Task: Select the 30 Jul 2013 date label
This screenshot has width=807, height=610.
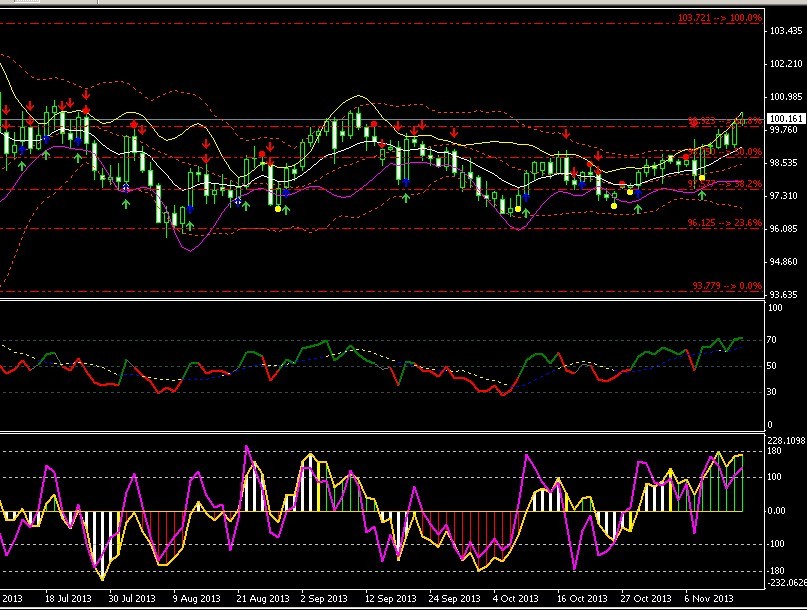Action: coord(132,599)
